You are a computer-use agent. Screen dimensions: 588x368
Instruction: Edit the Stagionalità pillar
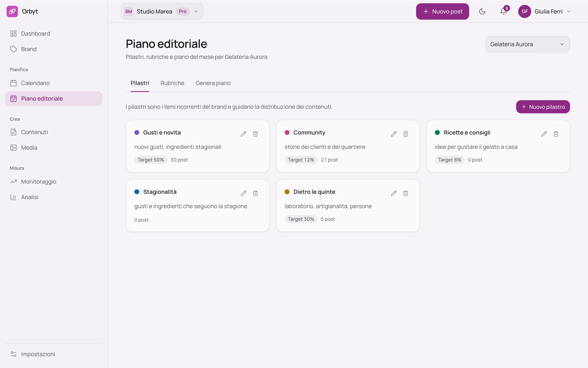tap(243, 193)
